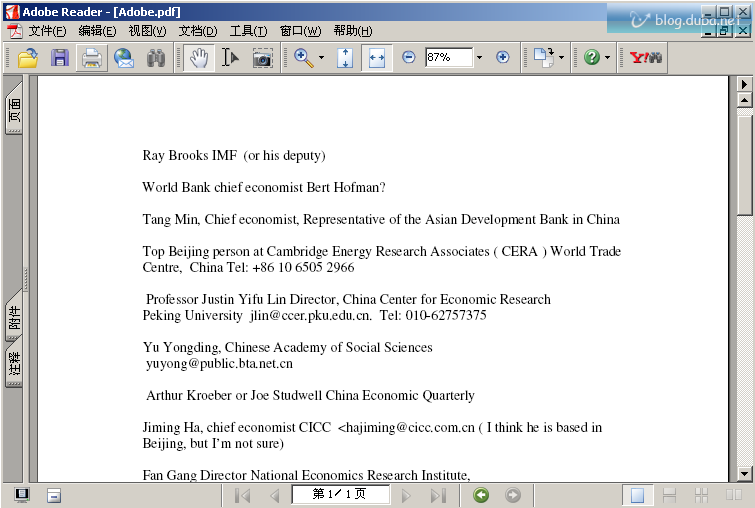Select the Hand tool

[x=199, y=58]
